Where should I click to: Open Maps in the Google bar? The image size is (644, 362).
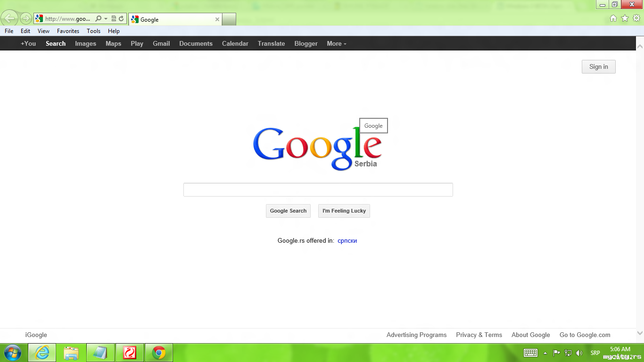click(113, 43)
